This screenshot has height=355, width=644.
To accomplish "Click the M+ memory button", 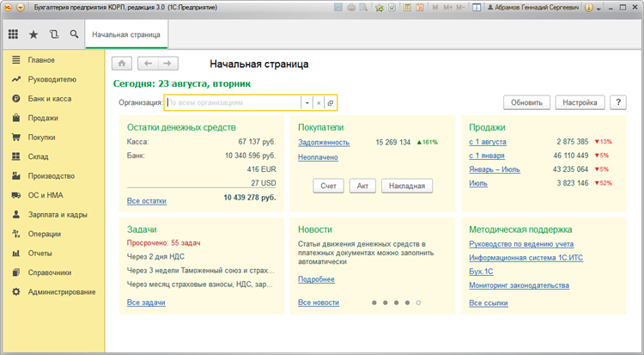I will click(447, 8).
